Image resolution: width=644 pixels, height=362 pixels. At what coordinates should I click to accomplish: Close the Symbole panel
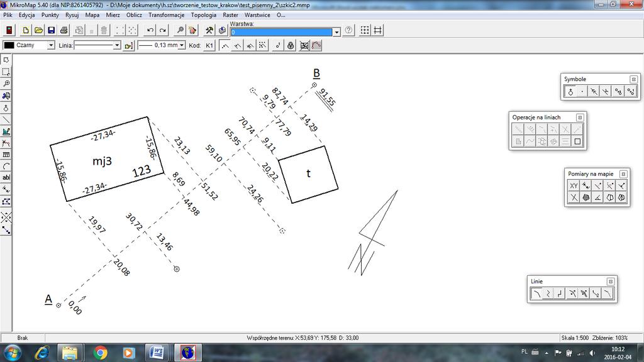(x=633, y=79)
